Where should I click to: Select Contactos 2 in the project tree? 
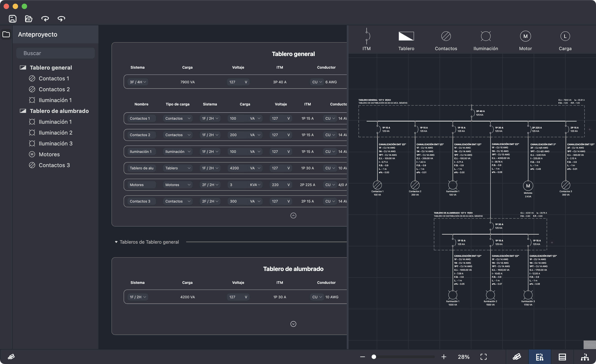tap(54, 89)
